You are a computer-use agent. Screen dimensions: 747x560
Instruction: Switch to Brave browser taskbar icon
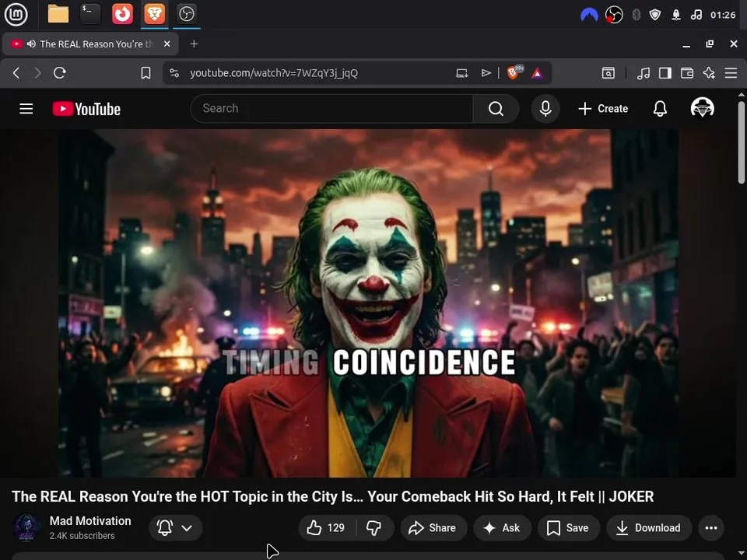pos(155,14)
